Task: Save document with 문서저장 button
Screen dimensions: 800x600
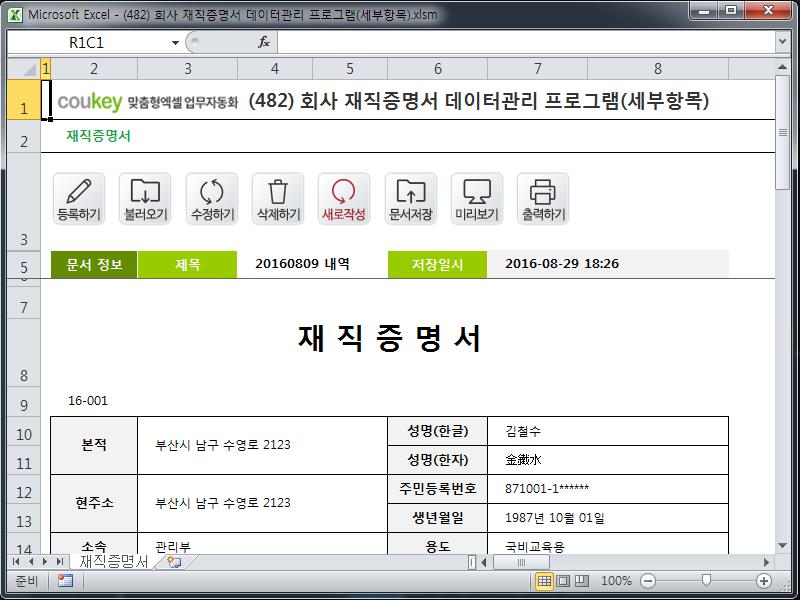Action: [x=411, y=199]
